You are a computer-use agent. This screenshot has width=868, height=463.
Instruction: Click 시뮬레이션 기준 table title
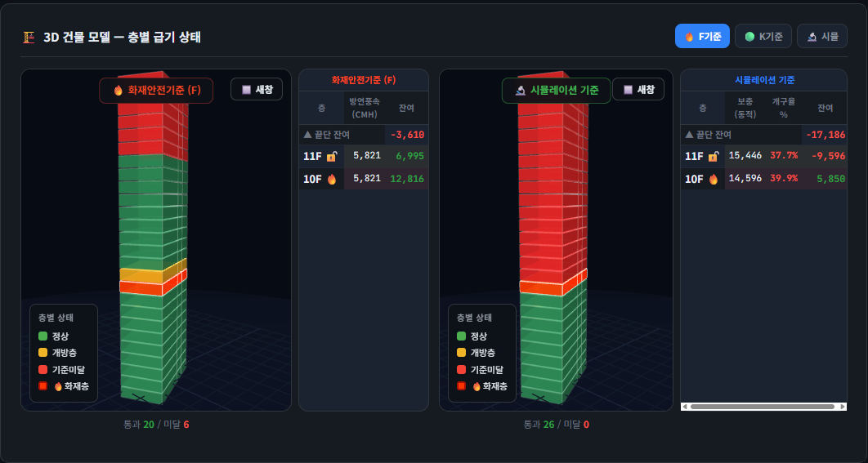764,80
